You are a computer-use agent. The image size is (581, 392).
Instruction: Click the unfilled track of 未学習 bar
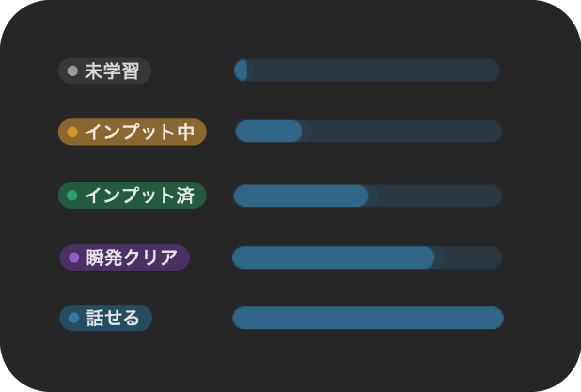click(x=376, y=71)
